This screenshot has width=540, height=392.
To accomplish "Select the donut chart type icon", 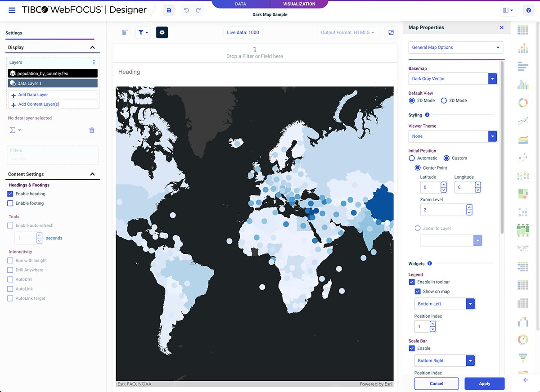I will pos(523,102).
